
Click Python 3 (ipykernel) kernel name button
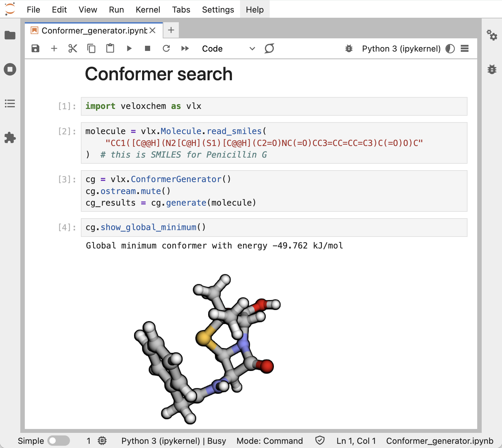(x=401, y=49)
